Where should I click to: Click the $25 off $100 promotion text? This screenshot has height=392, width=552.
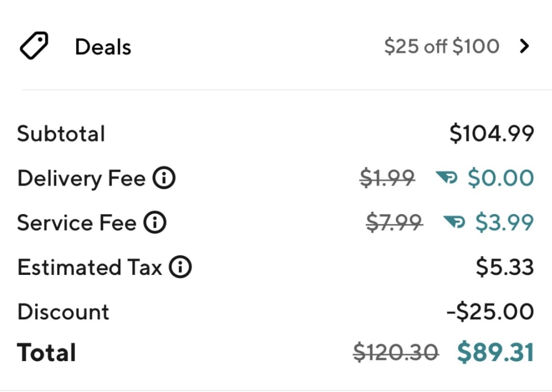point(442,46)
